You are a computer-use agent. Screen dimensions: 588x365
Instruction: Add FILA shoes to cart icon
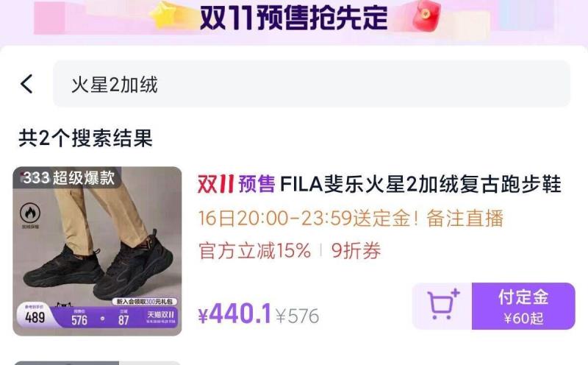pyautogui.click(x=442, y=306)
